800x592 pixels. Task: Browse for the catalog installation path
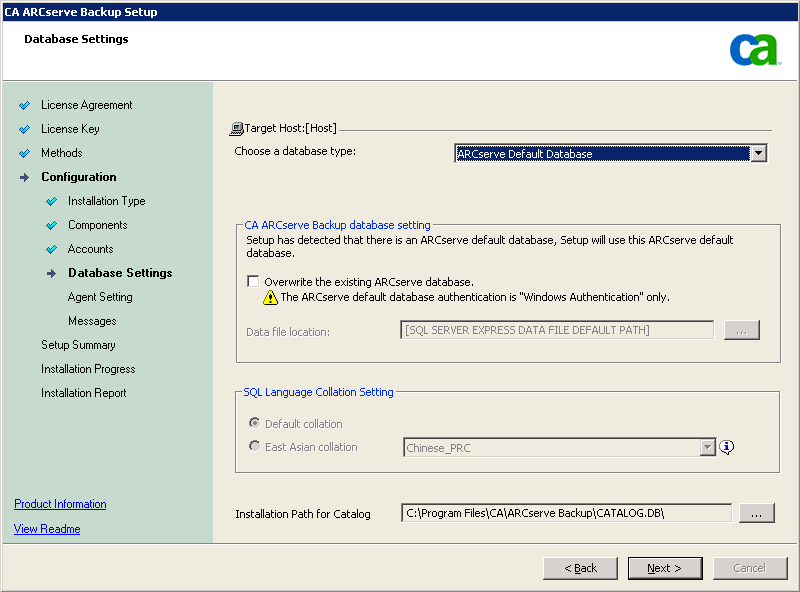coord(756,513)
